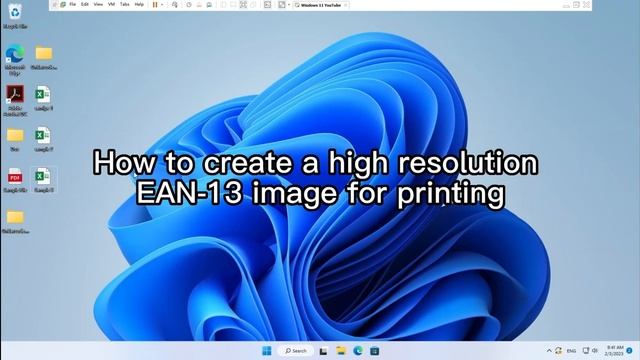Open the VMware View menu
The height and width of the screenshot is (360, 640).
pos(98,4)
